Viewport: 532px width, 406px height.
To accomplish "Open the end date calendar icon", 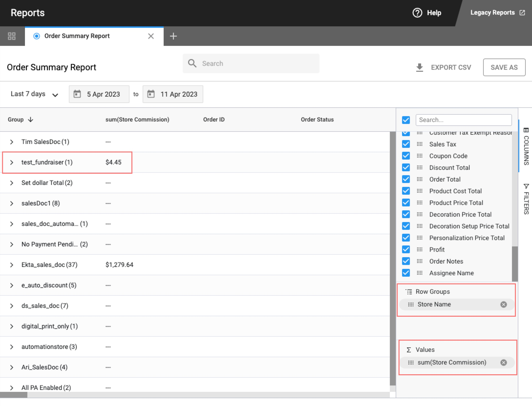I will [151, 94].
